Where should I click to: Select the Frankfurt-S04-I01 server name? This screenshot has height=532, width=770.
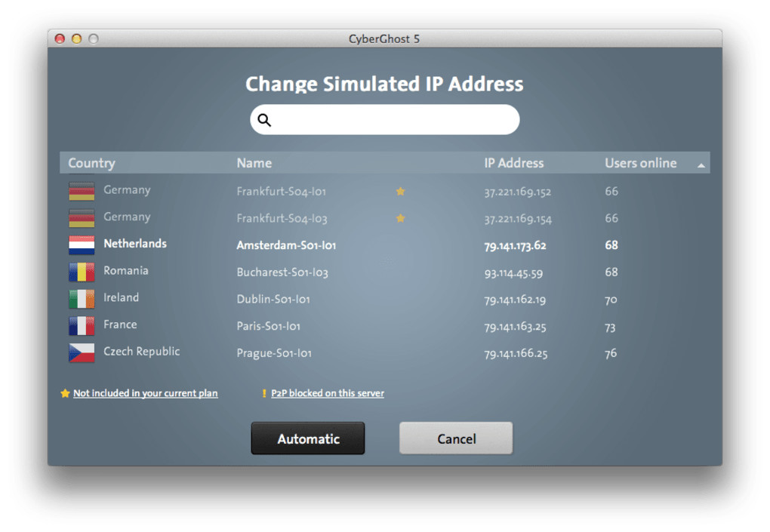[282, 192]
